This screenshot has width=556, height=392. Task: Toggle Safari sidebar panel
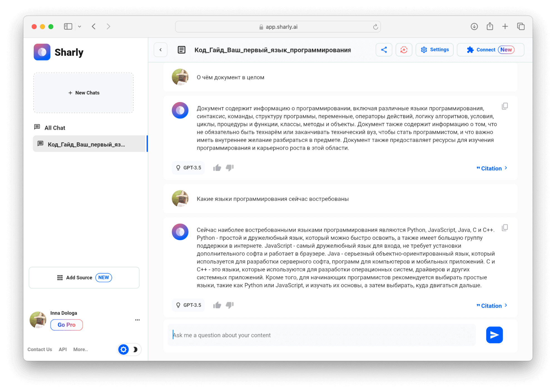(68, 26)
